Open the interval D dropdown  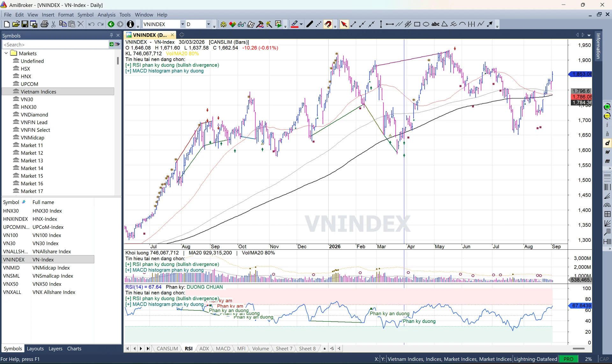208,24
